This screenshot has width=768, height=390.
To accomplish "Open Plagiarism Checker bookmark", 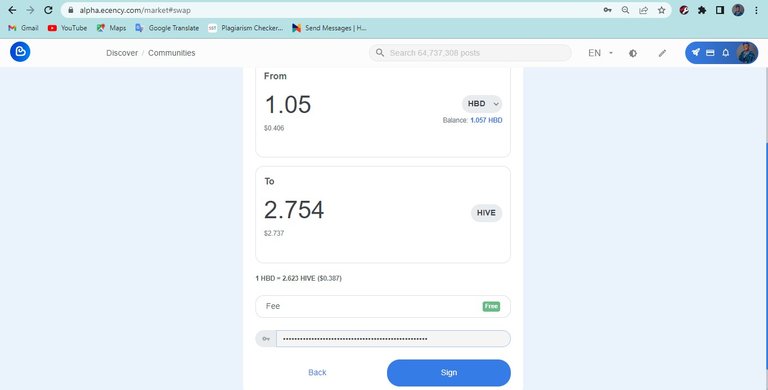I will 246,28.
